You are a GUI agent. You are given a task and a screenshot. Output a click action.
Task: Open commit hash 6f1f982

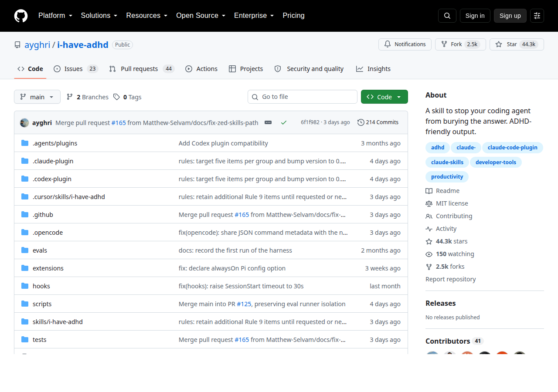coord(310,122)
